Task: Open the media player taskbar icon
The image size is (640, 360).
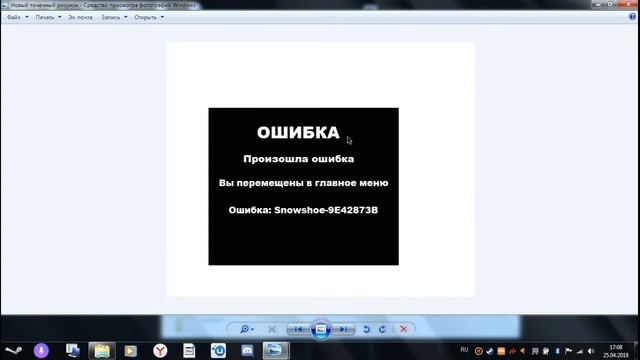Action: (131, 351)
